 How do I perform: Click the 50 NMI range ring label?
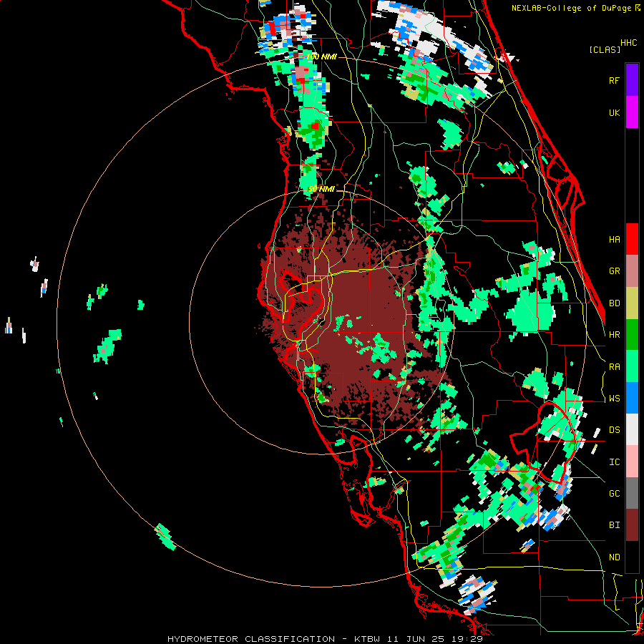(x=321, y=190)
